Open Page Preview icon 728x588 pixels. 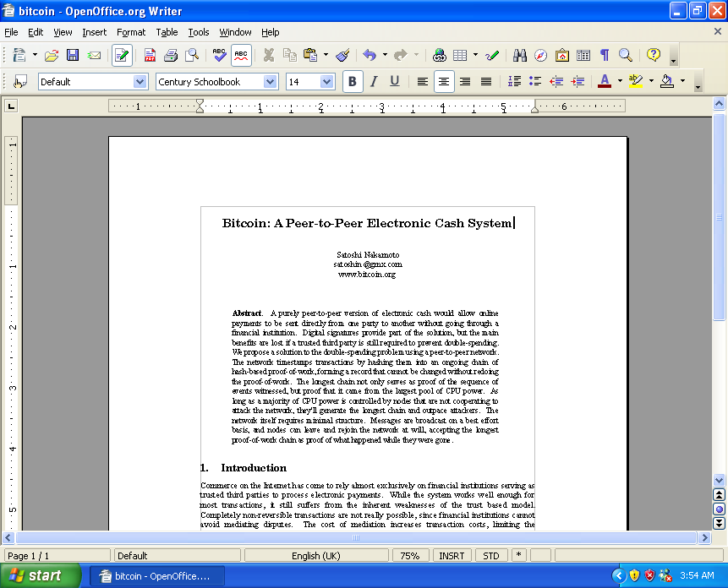192,55
